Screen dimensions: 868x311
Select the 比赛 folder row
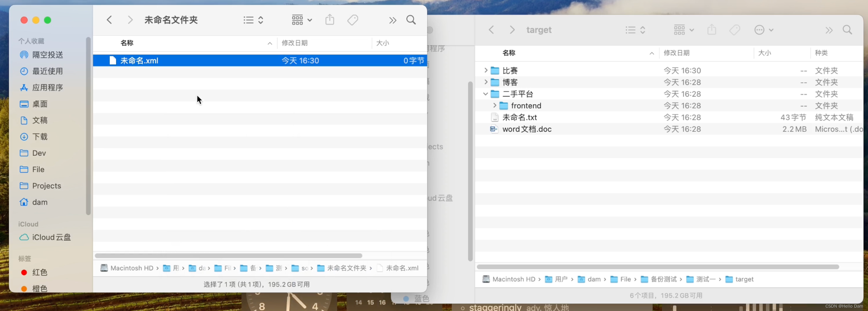pos(670,70)
